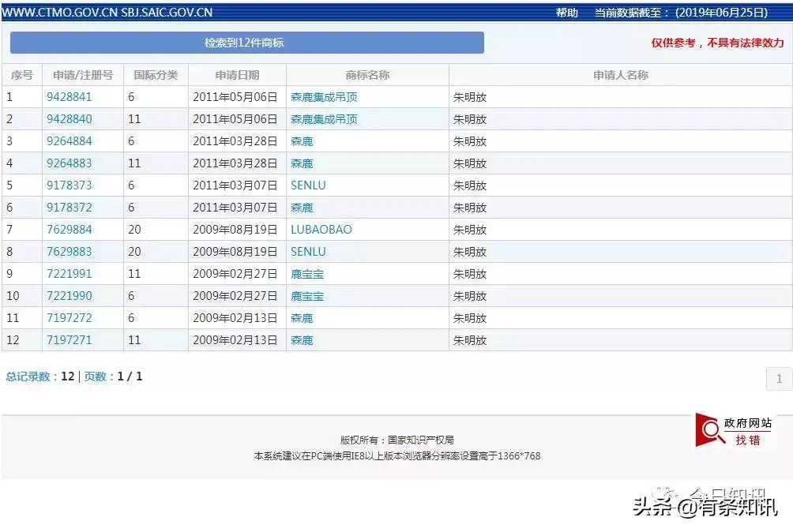
Task: Click 森鹿 trademark in row 11
Action: [x=301, y=317]
